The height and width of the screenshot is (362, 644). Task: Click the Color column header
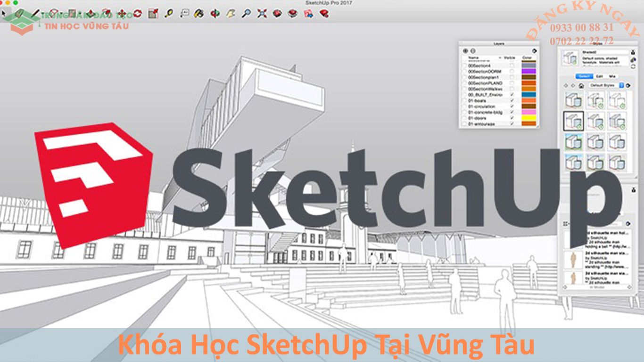[x=527, y=58]
